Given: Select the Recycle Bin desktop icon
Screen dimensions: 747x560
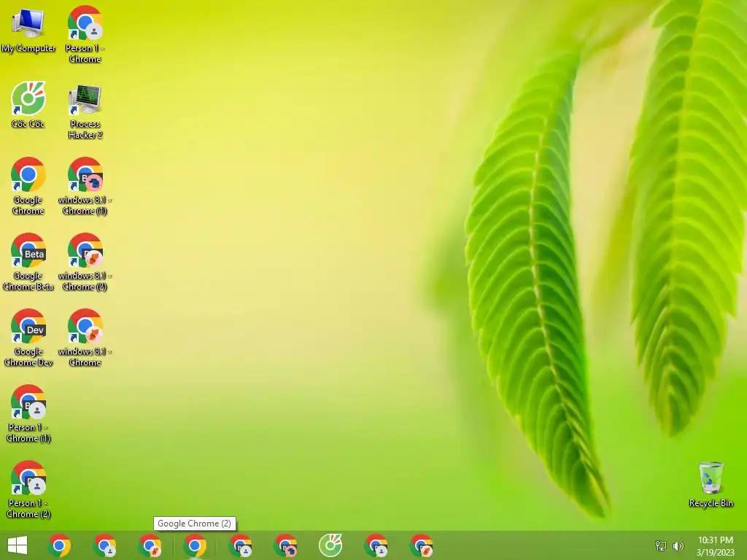Looking at the screenshot, I should pyautogui.click(x=711, y=485).
